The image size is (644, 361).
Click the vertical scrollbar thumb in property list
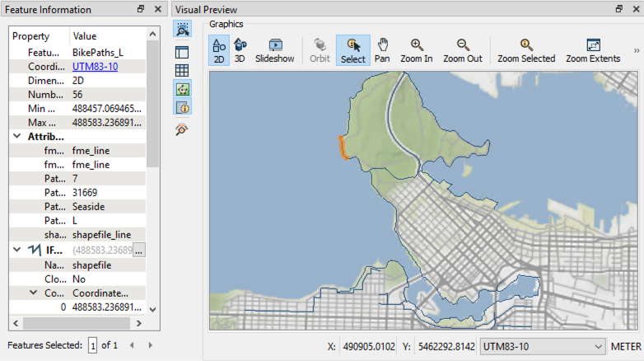pyautogui.click(x=153, y=104)
